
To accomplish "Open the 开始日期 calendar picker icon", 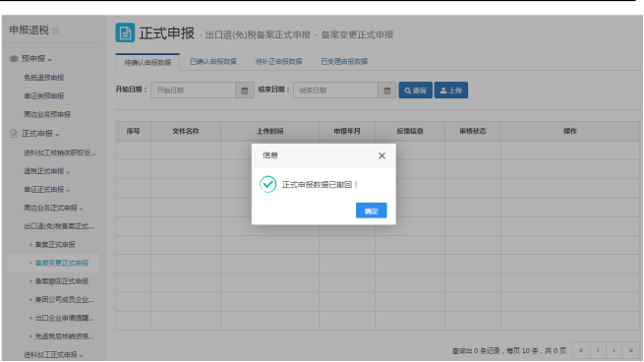I will pyautogui.click(x=245, y=90).
